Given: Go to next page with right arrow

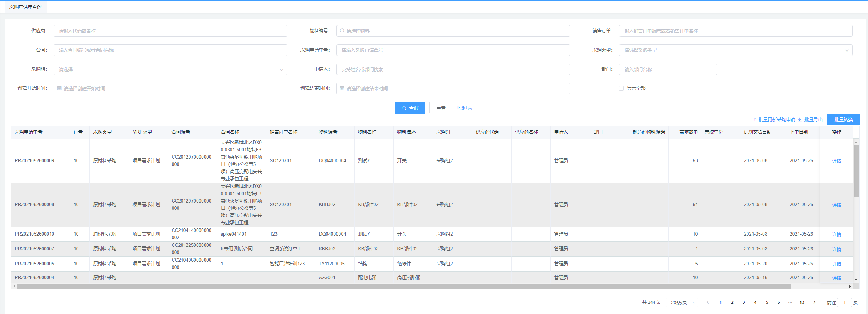Looking at the screenshot, I should click(x=814, y=302).
